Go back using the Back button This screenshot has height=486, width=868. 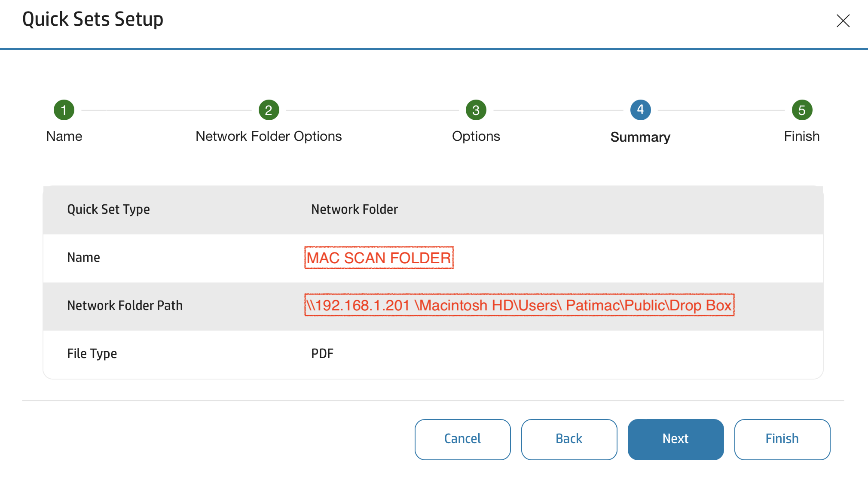coord(569,439)
